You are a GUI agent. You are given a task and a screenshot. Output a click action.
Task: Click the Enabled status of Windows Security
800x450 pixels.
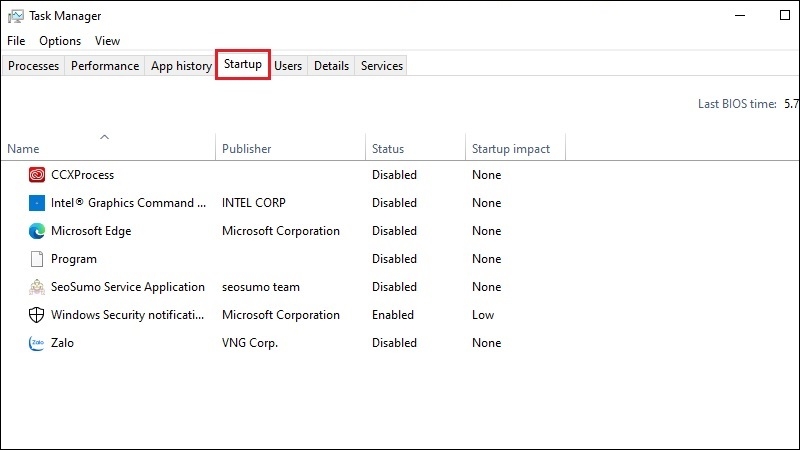tap(393, 315)
